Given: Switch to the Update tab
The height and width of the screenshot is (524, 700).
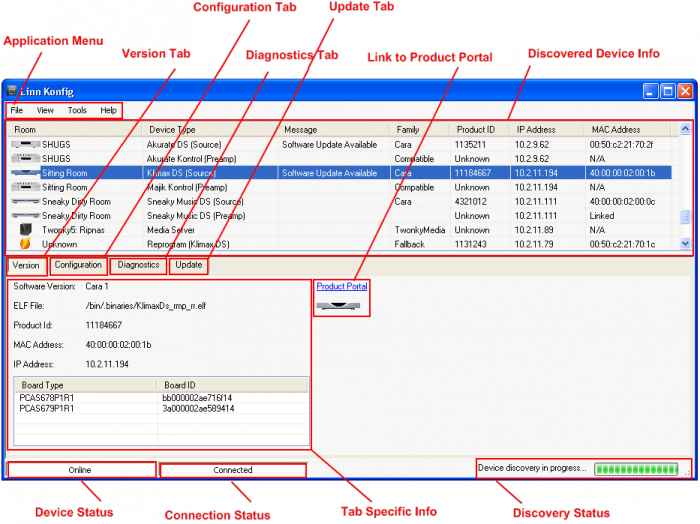Looking at the screenshot, I should tap(188, 265).
